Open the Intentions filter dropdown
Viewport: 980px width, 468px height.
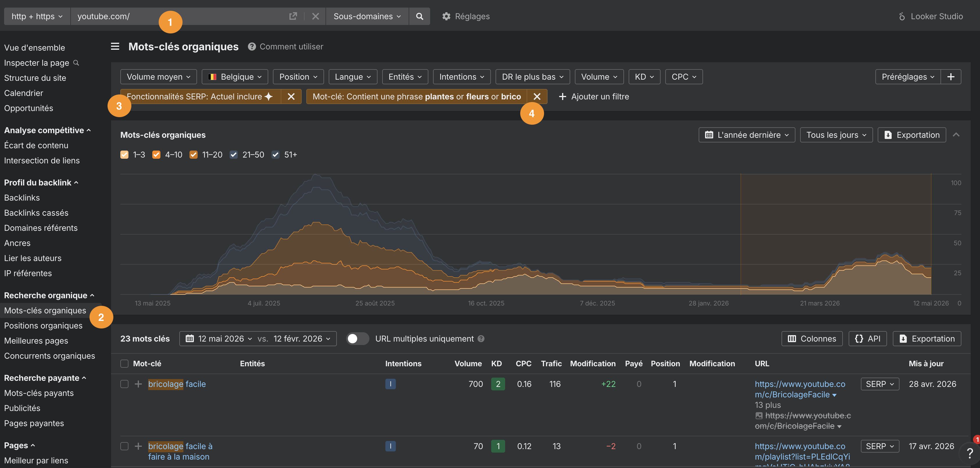(462, 77)
